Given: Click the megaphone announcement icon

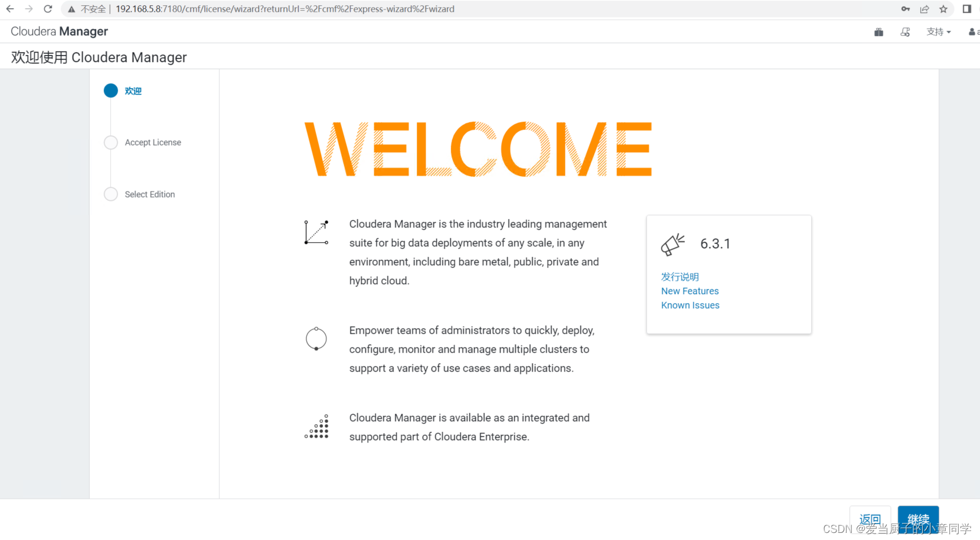Looking at the screenshot, I should [673, 245].
